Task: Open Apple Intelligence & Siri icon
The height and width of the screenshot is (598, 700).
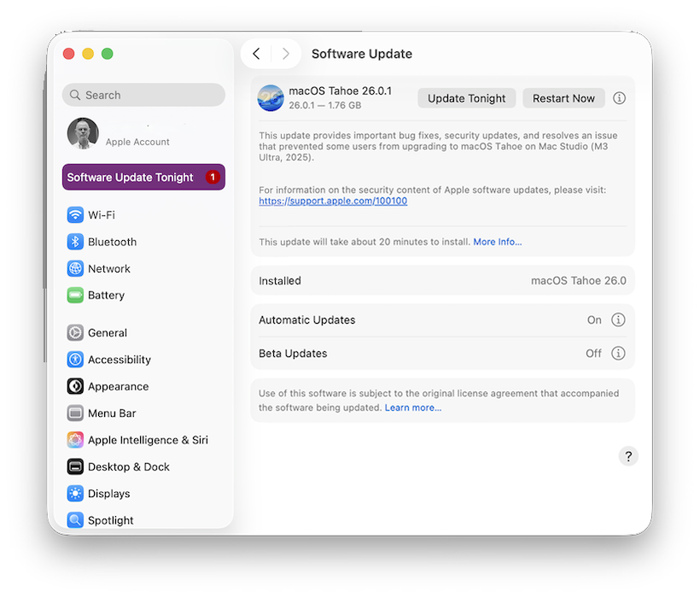Action: 75,440
